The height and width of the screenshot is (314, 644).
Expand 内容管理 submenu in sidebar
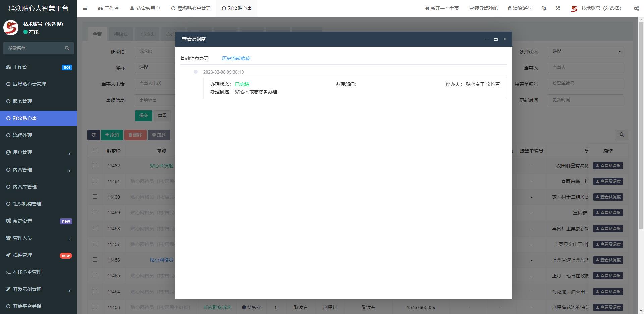click(39, 170)
